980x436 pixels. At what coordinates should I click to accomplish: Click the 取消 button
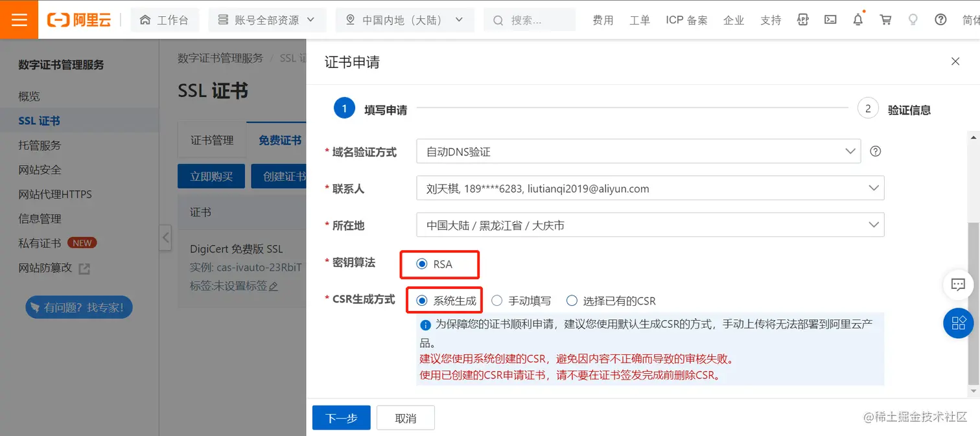pyautogui.click(x=406, y=418)
